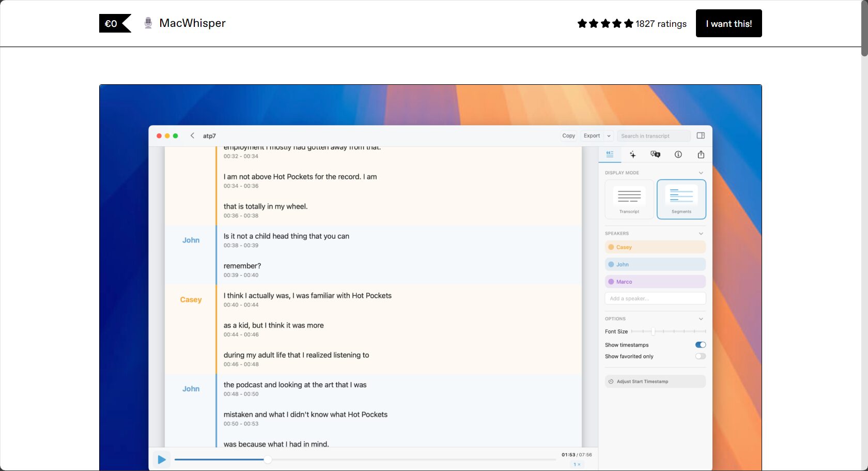Click the red close dot of the atp7 window
868x471 pixels.
point(159,136)
